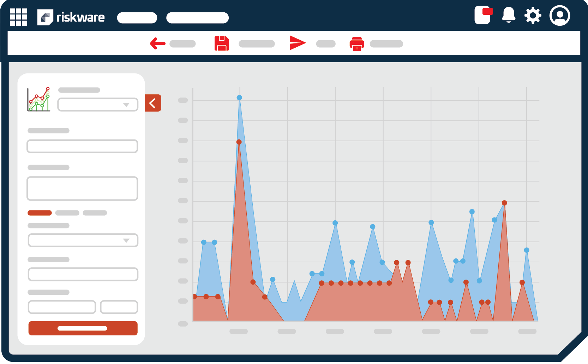This screenshot has width=588, height=364.
Task: Select the back arrow toolbar icon
Action: click(158, 43)
